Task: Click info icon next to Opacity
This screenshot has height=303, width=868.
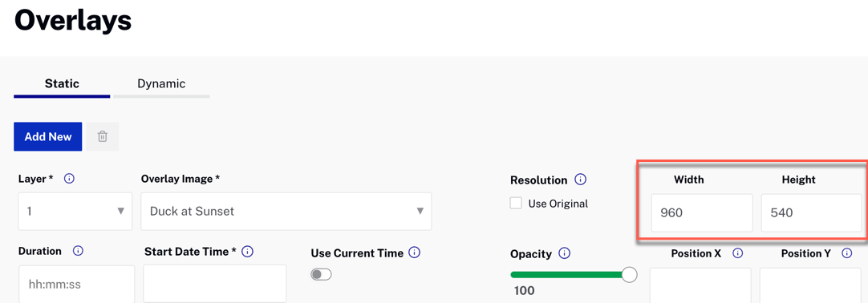Action: pos(564,253)
